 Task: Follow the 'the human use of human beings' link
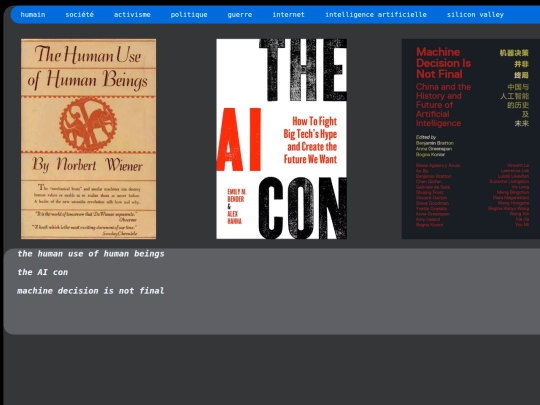pyautogui.click(x=91, y=254)
